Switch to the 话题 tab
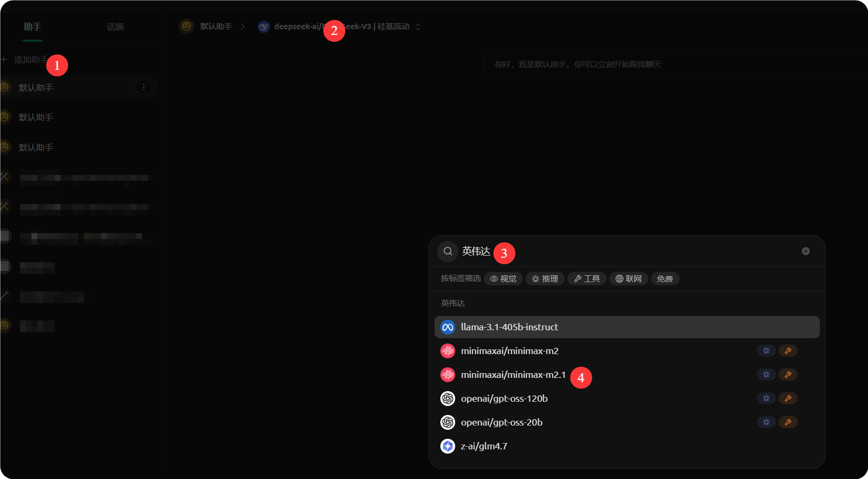 115,26
